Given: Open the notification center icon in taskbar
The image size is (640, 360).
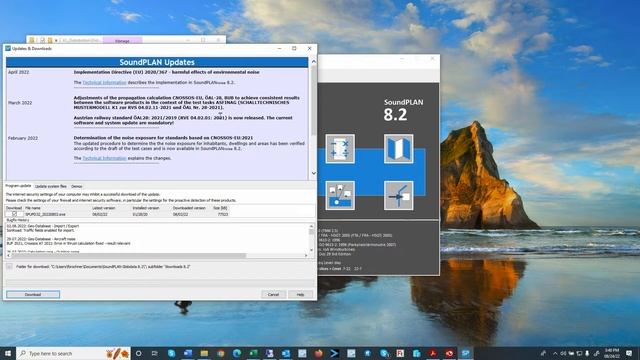Looking at the screenshot, I should [629, 353].
